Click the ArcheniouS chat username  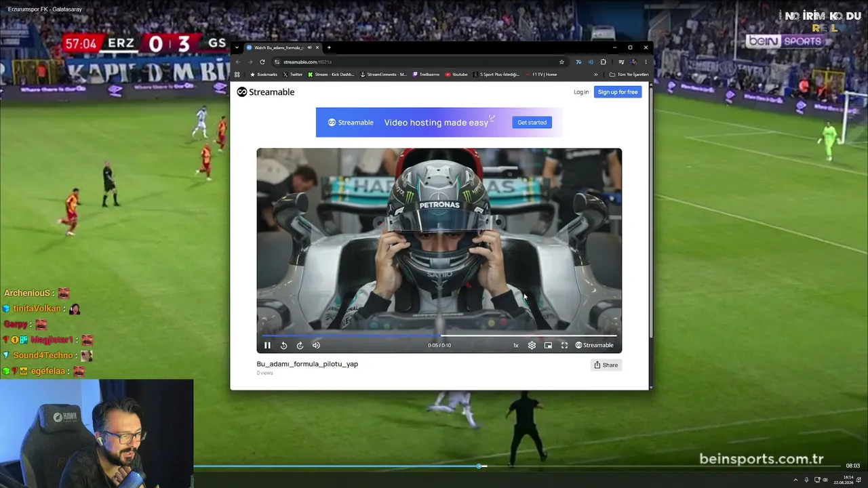pos(27,293)
